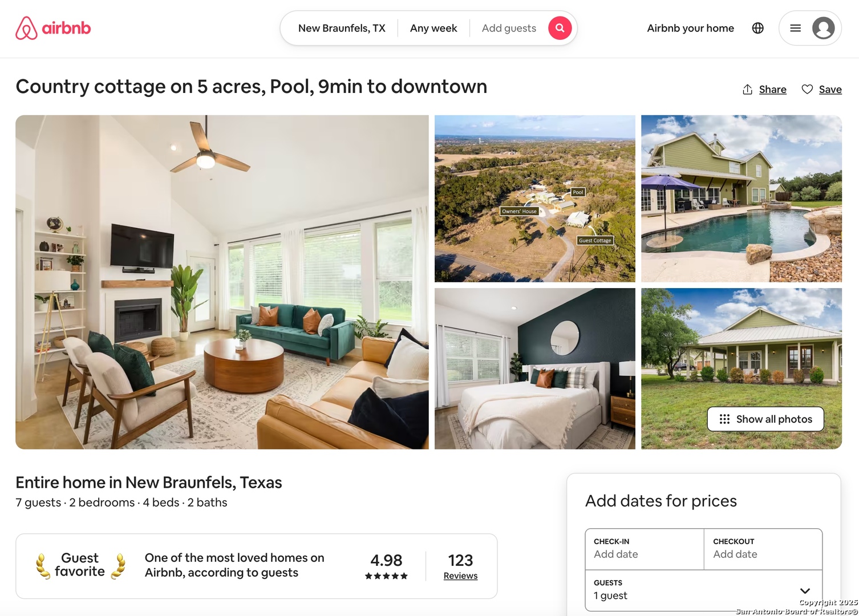Expand the Guests dropdown chevron
Screen dimensions: 859x616
805,590
